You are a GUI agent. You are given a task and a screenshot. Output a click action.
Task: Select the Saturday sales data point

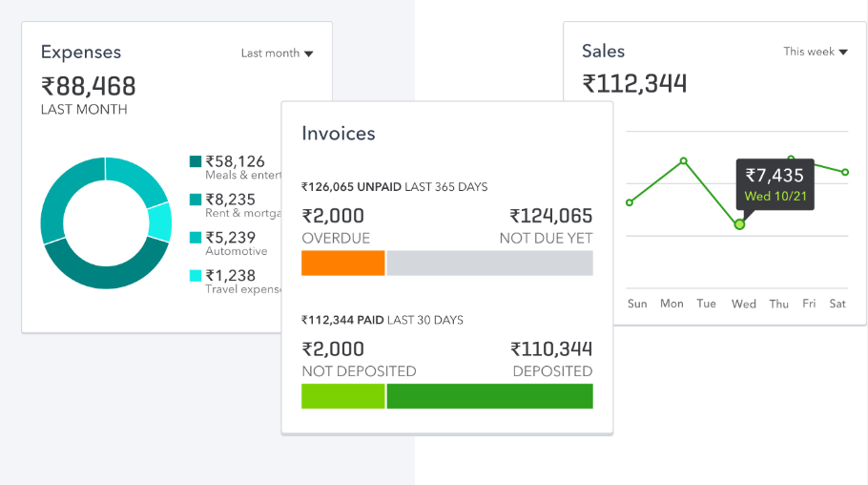[x=845, y=172]
